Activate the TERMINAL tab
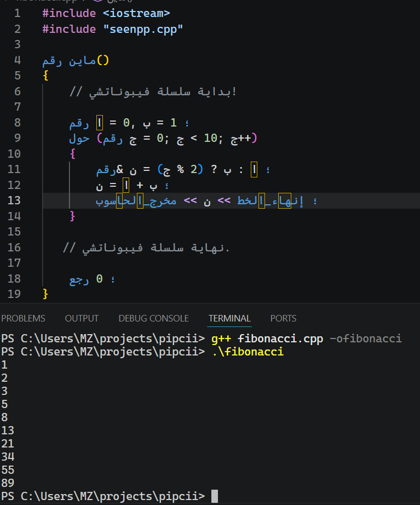The height and width of the screenshot is (505, 420). pos(229,318)
